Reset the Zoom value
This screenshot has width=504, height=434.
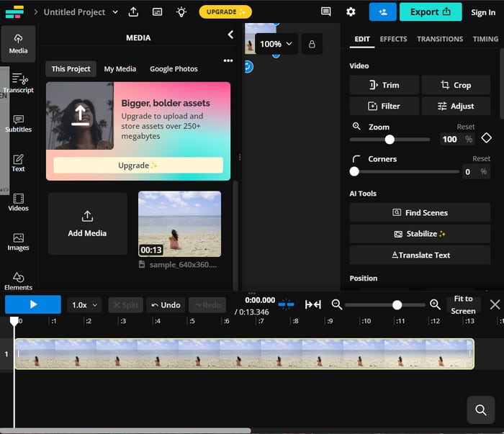click(x=465, y=127)
